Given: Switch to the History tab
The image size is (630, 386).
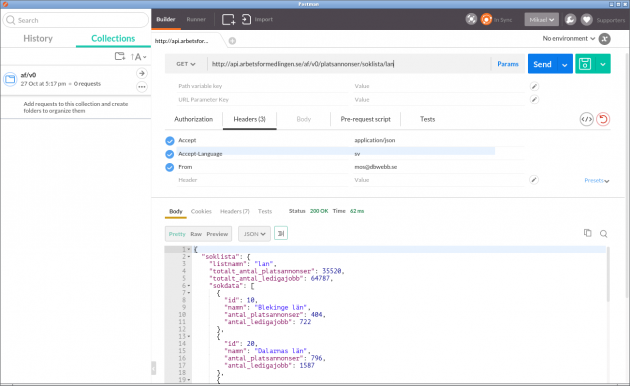Looking at the screenshot, I should 38,39.
